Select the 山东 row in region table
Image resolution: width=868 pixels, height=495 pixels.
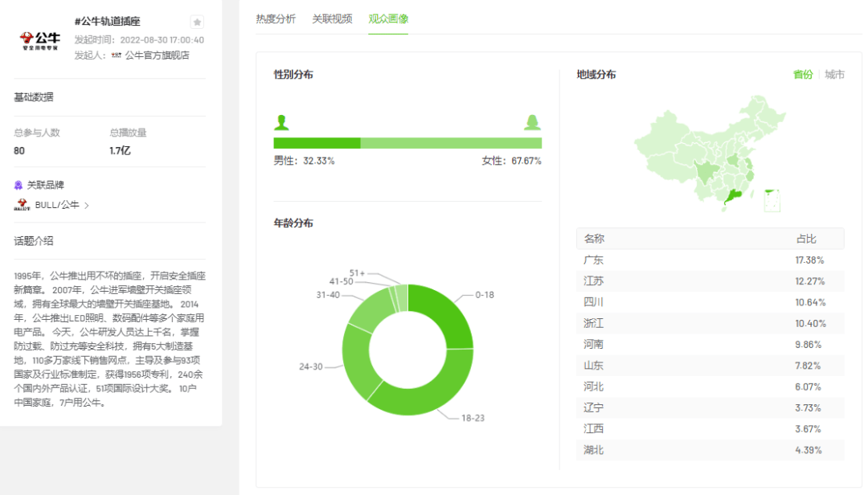[x=710, y=366]
